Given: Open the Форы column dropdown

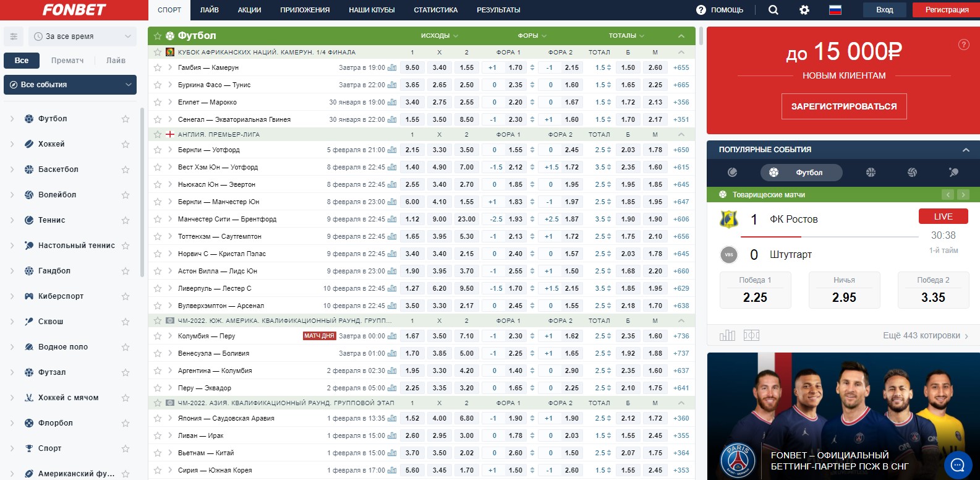Looking at the screenshot, I should [x=532, y=36].
